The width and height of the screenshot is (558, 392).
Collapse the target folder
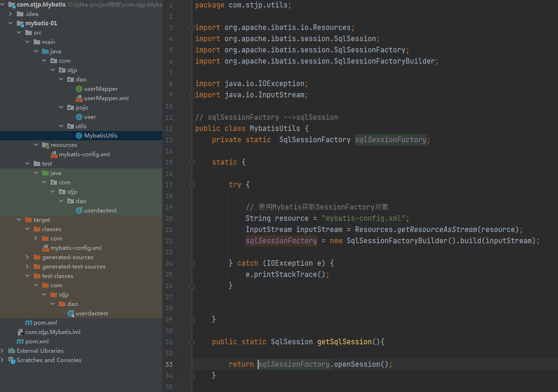(19, 220)
